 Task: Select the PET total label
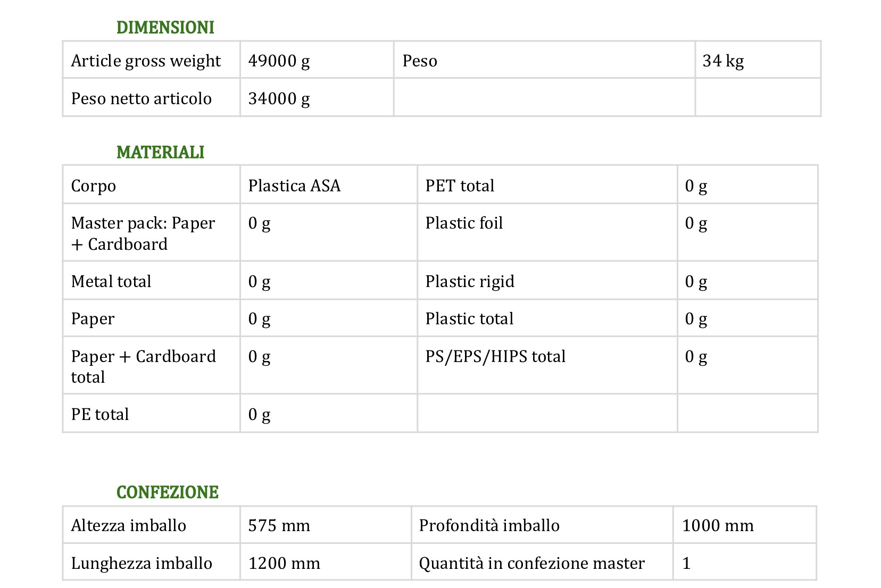click(x=460, y=186)
